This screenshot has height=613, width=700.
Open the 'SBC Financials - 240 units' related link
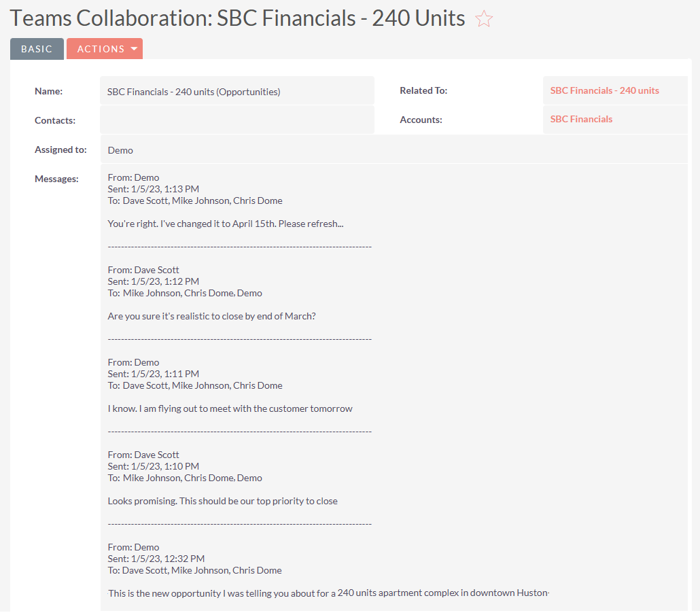coord(604,90)
